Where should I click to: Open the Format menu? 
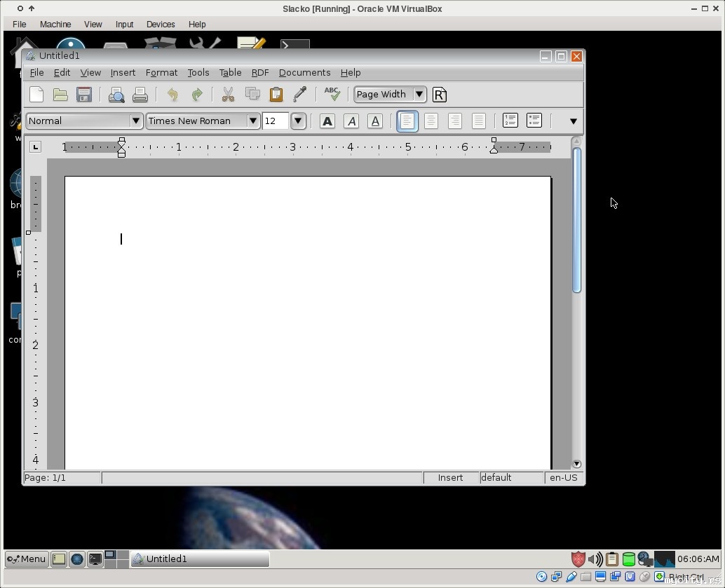tap(161, 73)
